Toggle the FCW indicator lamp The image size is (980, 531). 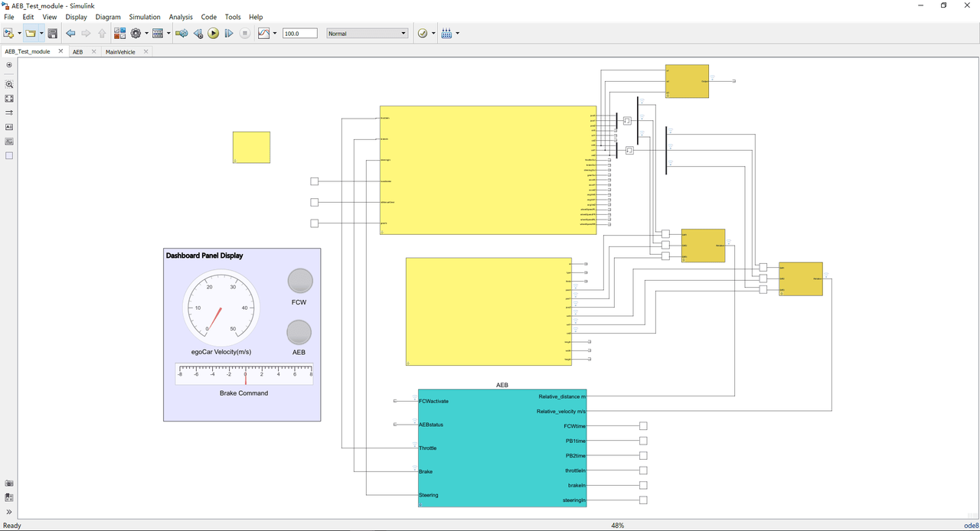pyautogui.click(x=300, y=282)
